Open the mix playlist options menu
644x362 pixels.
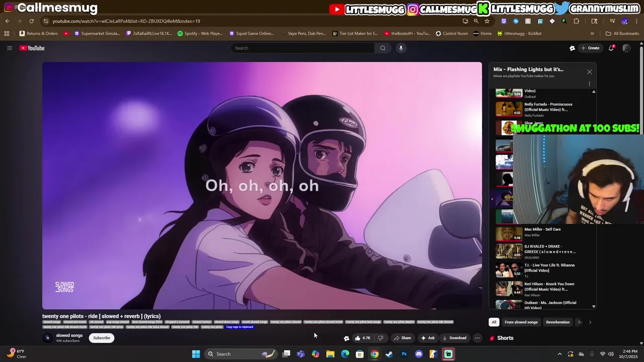coord(589,84)
